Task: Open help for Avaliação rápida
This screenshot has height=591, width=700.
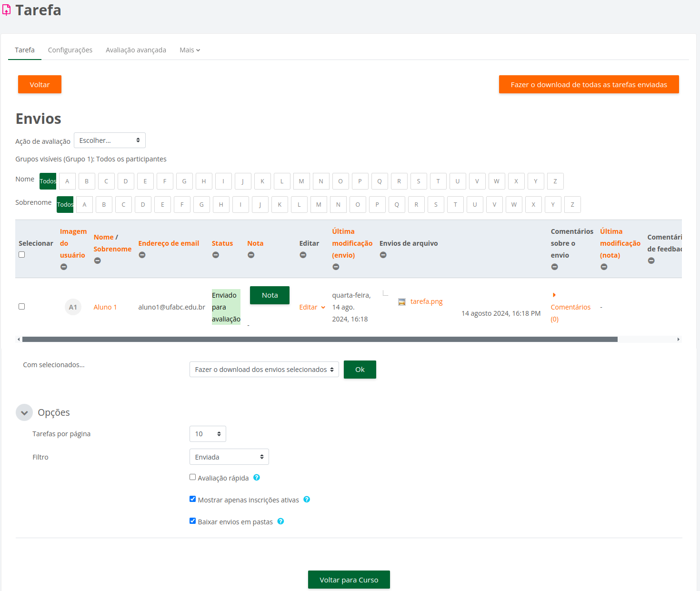Action: (257, 477)
